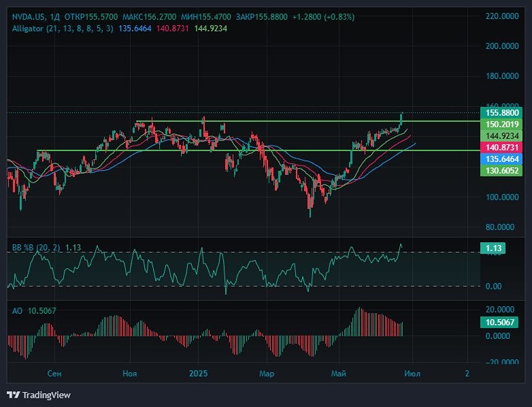Click the red 140.8731 price axis tag
Screen dimensions: 532x407
[x=503, y=147]
